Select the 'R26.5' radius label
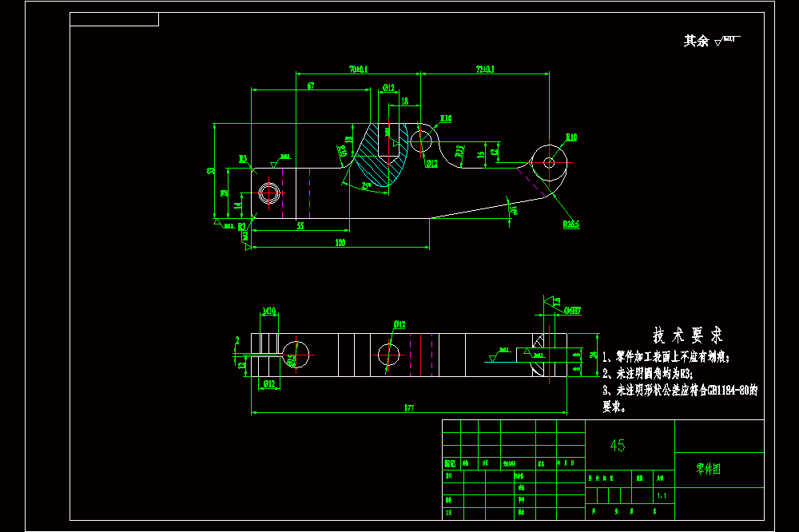Image resolution: width=799 pixels, height=532 pixels. pos(570,224)
